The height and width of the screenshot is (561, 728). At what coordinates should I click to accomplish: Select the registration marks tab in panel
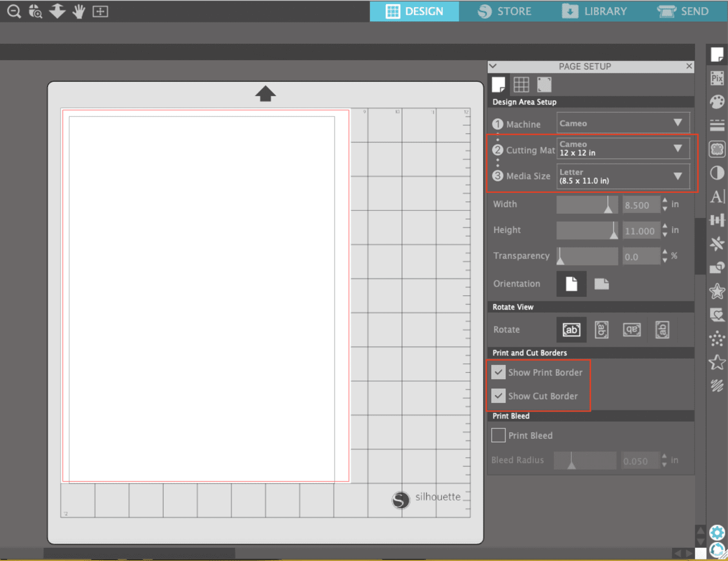pyautogui.click(x=544, y=84)
